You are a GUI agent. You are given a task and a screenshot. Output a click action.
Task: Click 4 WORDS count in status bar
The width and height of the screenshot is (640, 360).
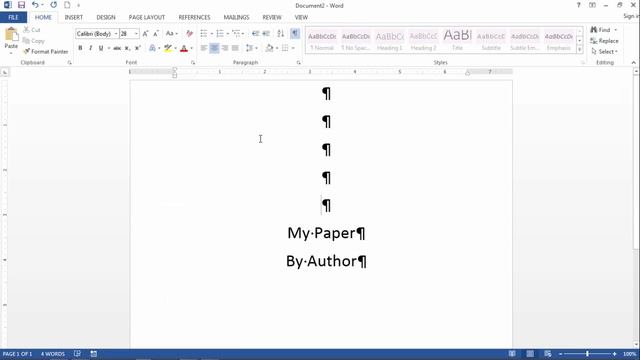point(53,354)
